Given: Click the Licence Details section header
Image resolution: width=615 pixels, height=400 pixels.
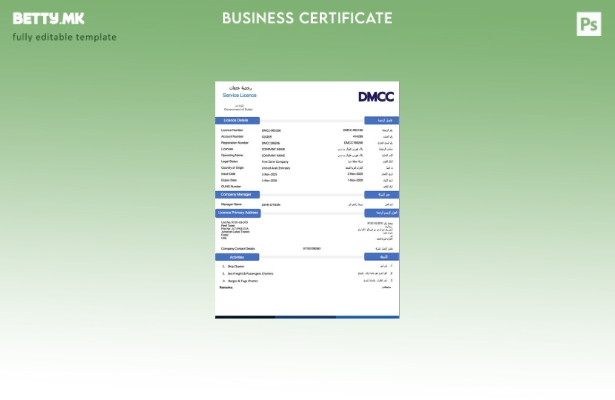Looking at the screenshot, I should click(237, 120).
